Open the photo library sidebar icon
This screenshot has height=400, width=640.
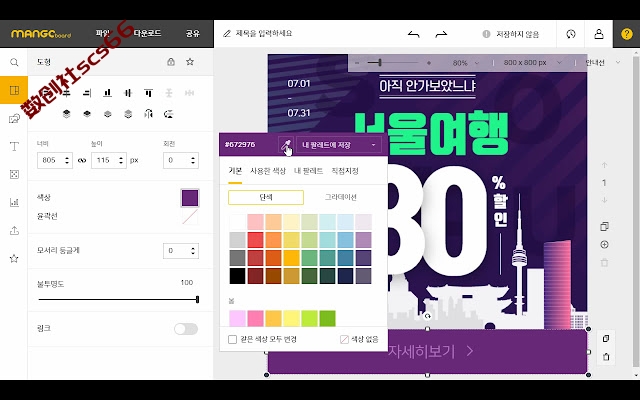point(14,118)
